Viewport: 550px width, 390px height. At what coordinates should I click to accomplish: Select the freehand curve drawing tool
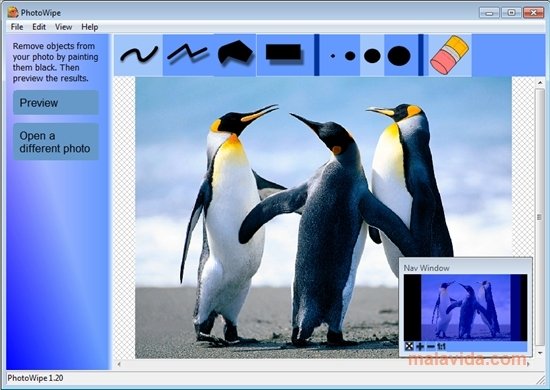[139, 55]
